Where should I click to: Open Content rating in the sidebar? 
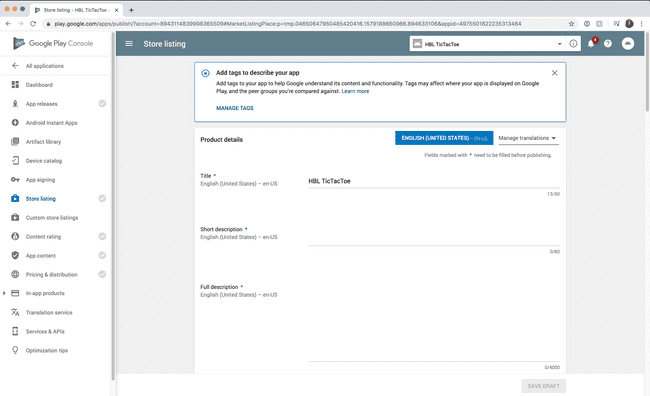coord(43,236)
